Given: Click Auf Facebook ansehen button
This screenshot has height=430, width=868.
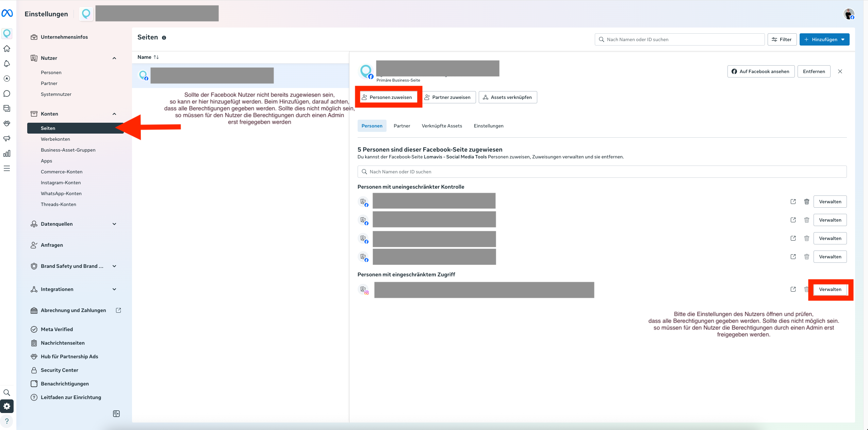Looking at the screenshot, I should click(x=761, y=71).
